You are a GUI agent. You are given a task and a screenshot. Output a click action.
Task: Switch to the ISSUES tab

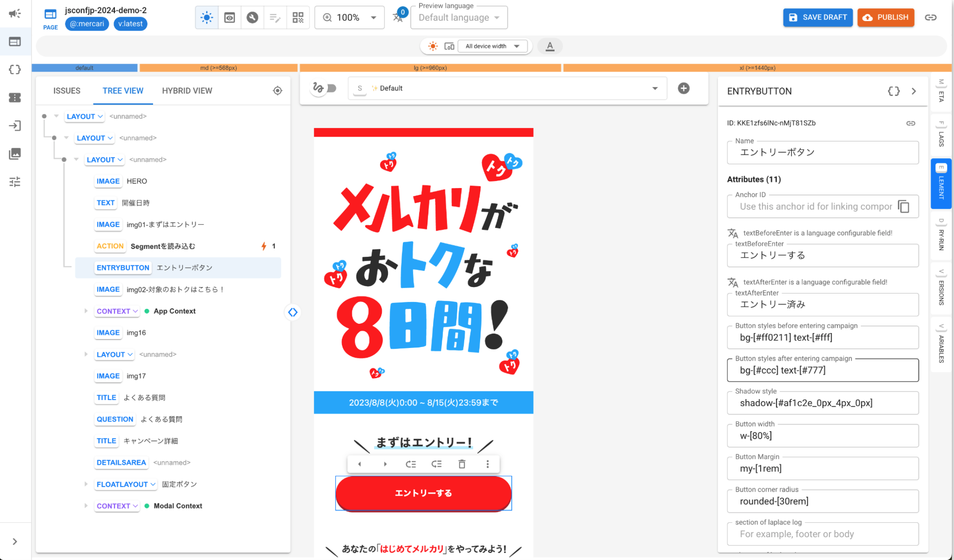[67, 91]
